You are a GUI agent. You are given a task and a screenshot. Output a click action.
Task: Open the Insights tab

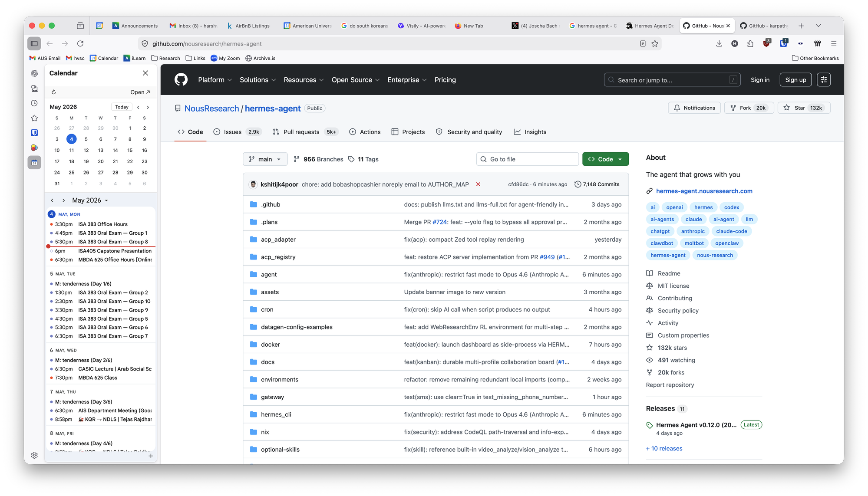(530, 132)
